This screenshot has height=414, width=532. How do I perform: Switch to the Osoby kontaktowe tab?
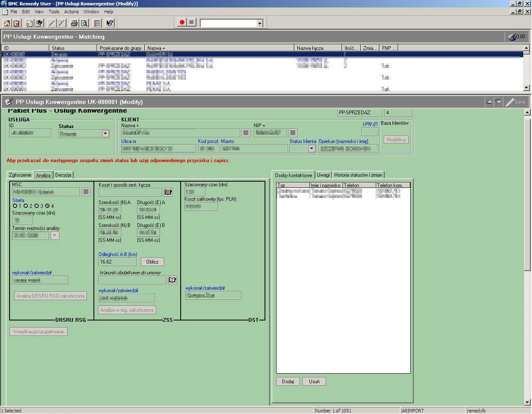pyautogui.click(x=293, y=175)
